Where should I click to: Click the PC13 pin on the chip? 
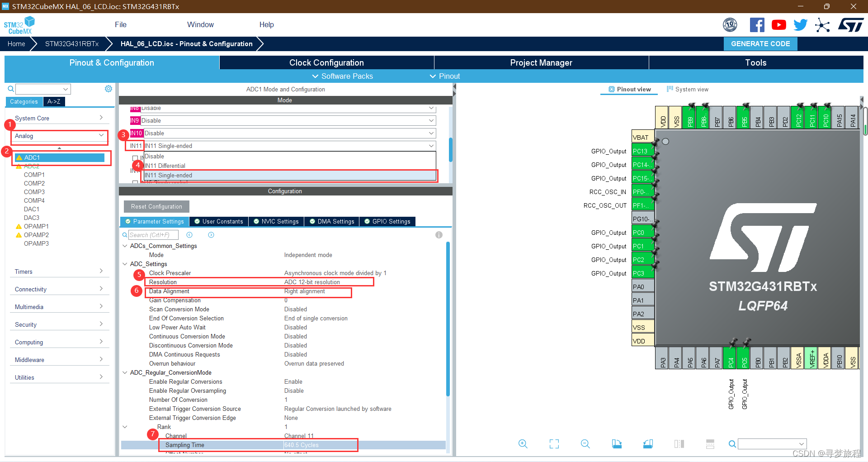click(x=642, y=151)
